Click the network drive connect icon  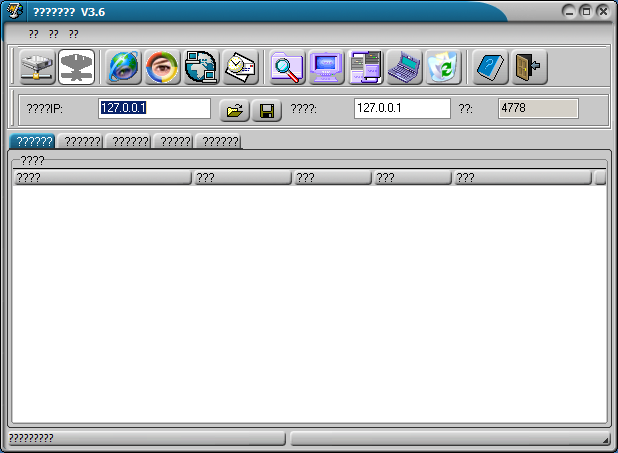pos(38,67)
